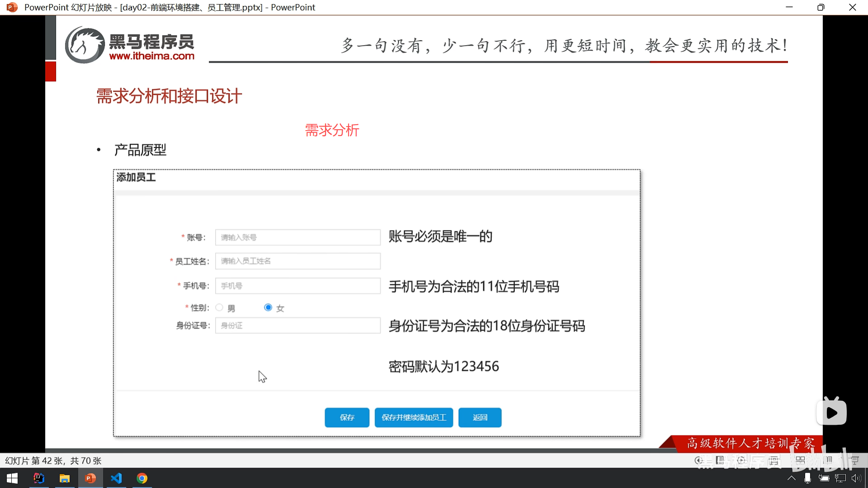This screenshot has width=868, height=488.
Task: Click the Bilibili play icon overlay
Action: (x=831, y=412)
